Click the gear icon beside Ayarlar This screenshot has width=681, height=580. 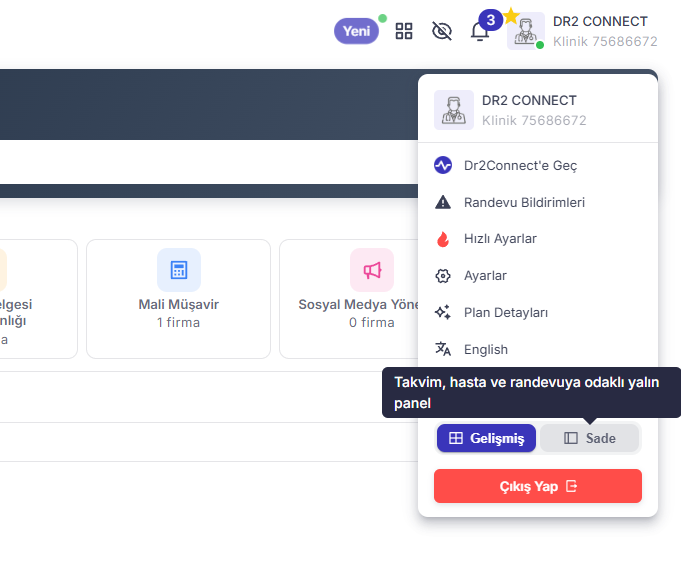point(443,276)
